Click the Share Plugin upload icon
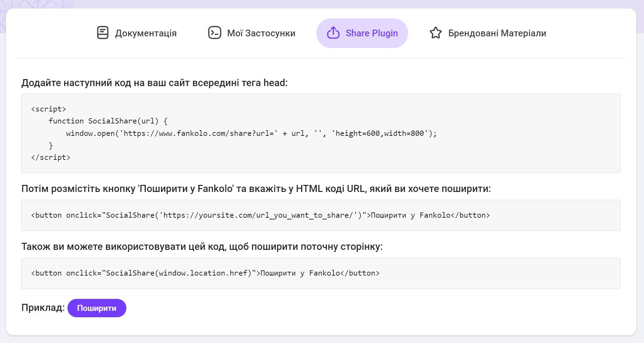Screen dimensions: 644x343 coord(333,33)
